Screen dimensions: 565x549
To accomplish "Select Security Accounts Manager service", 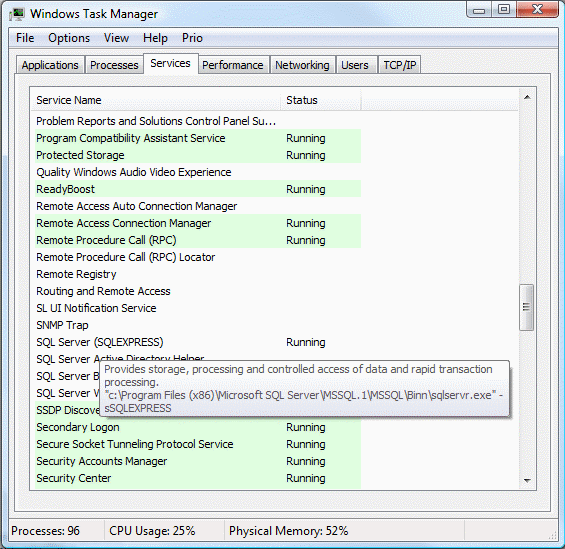I will click(x=197, y=461).
